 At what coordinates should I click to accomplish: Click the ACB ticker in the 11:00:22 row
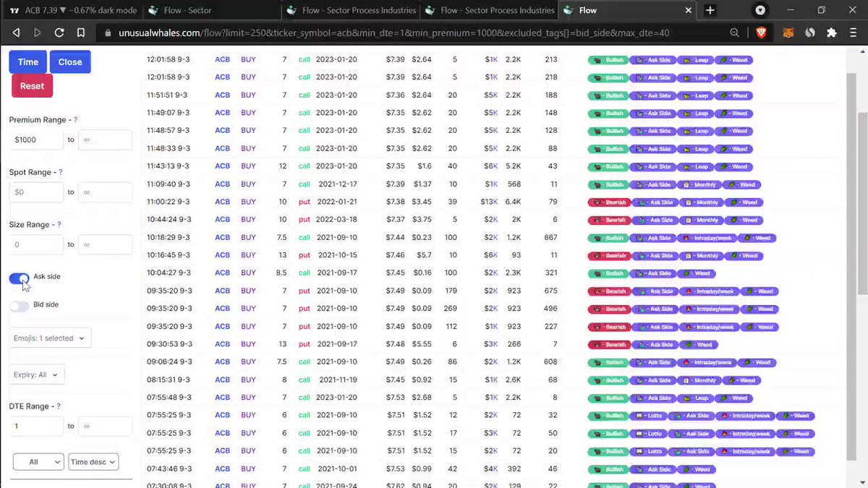222,202
